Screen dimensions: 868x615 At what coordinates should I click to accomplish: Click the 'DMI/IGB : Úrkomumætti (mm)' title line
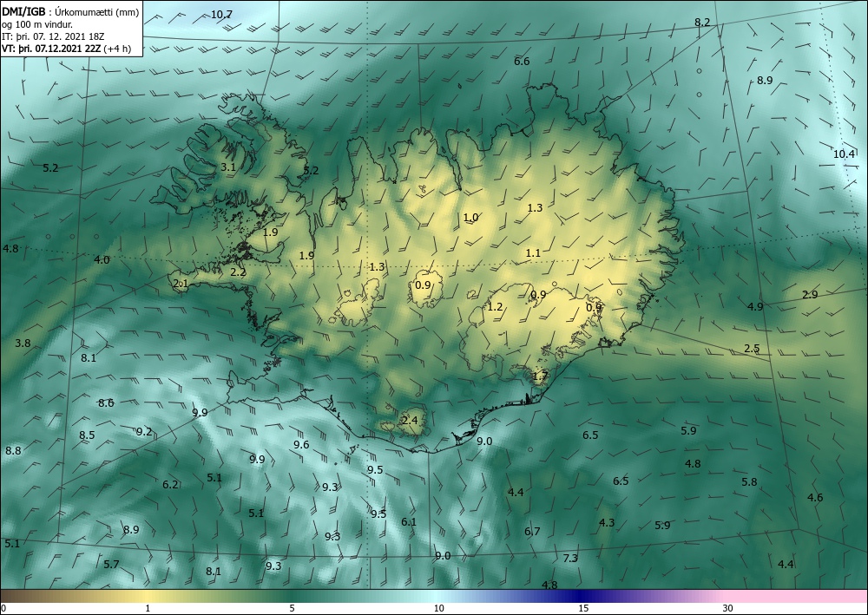70,11
